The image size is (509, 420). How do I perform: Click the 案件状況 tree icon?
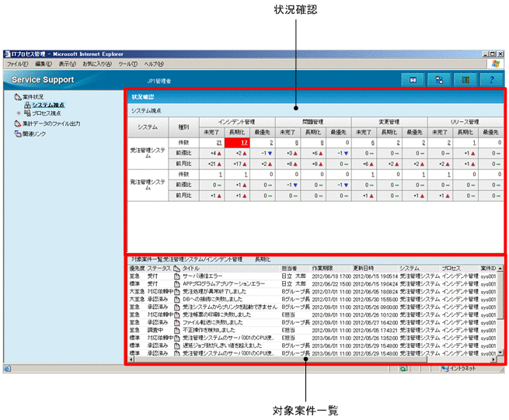tap(18, 96)
